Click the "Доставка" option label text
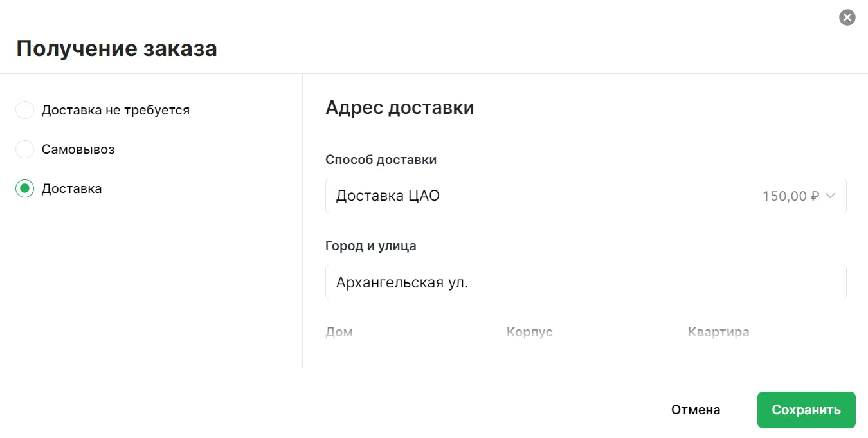The width and height of the screenshot is (868, 438). pos(71,188)
